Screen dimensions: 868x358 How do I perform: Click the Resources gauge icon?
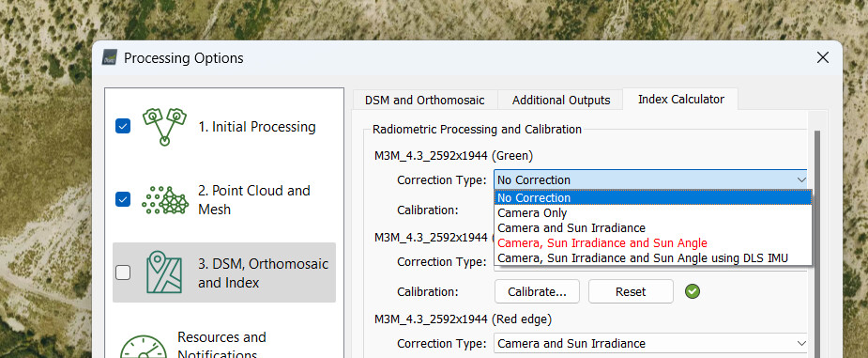click(144, 347)
